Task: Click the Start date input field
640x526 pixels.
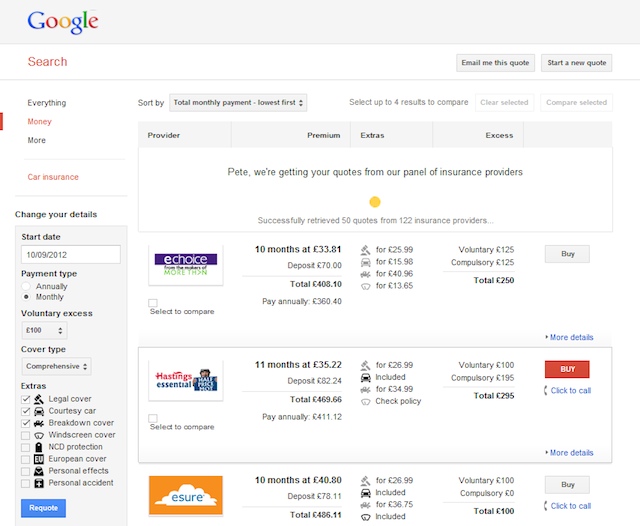Action: (x=71, y=255)
